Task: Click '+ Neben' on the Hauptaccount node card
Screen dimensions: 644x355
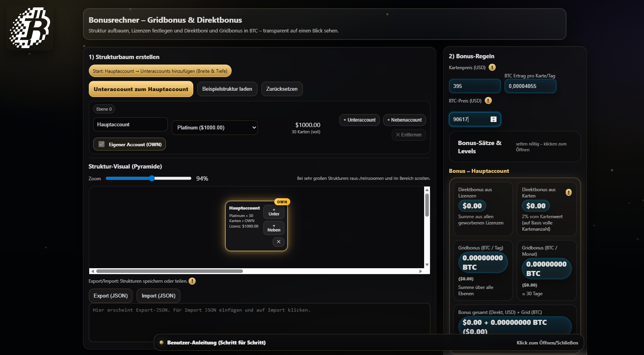Action: point(274,228)
